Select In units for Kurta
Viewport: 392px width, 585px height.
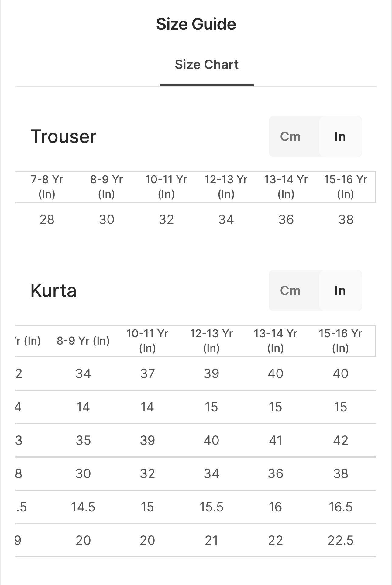[340, 291]
